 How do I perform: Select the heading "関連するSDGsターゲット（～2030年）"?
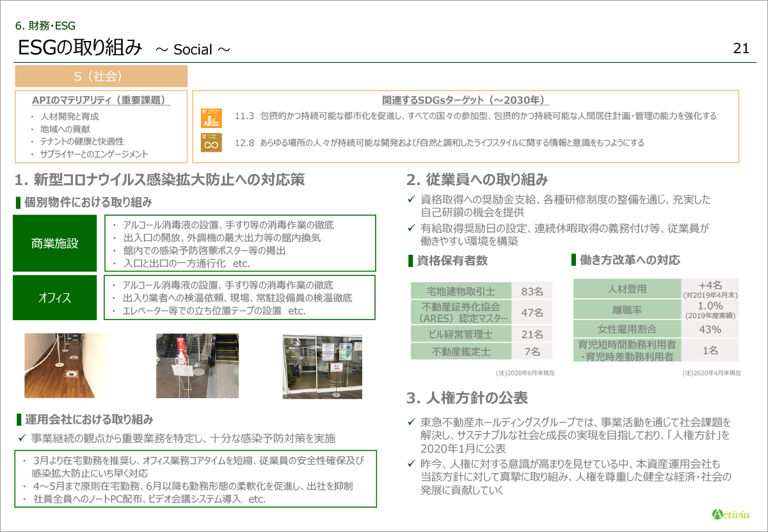pos(466,101)
